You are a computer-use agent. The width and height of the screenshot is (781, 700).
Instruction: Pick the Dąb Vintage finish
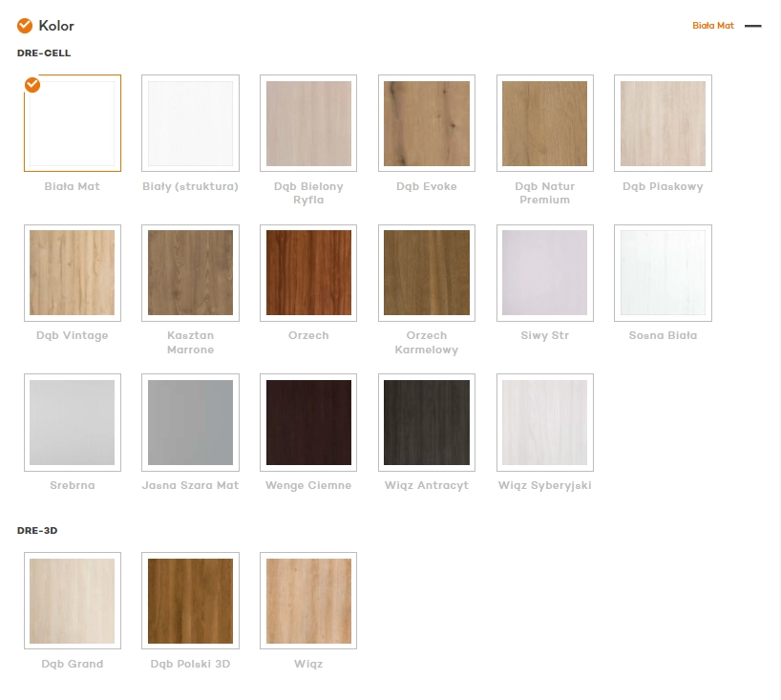click(x=73, y=272)
